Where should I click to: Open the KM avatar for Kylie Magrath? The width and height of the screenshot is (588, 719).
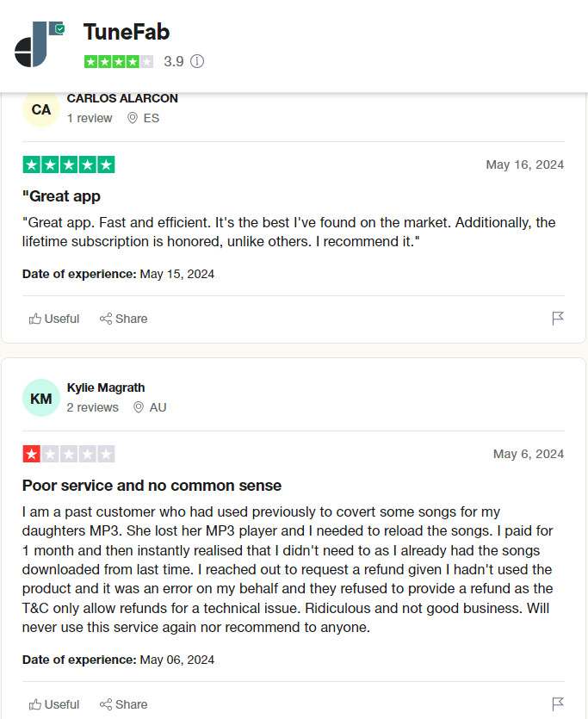(41, 398)
